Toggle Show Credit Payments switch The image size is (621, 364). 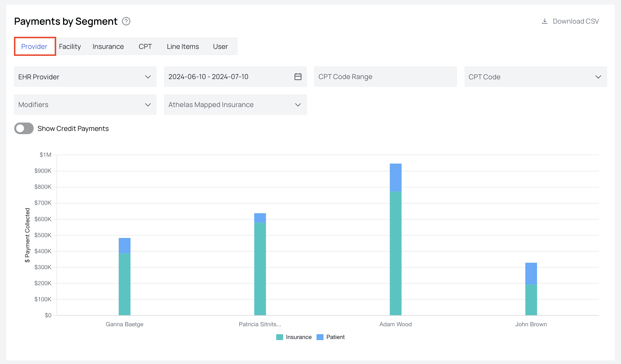click(24, 128)
